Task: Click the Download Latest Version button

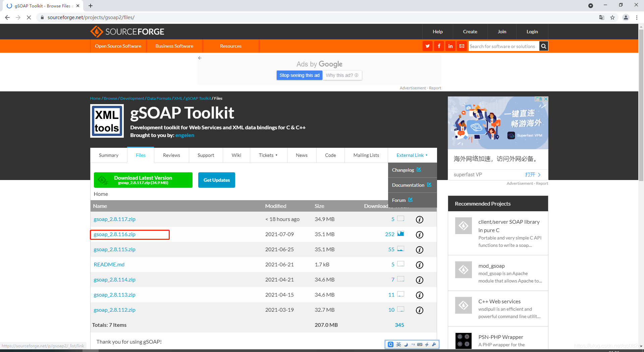Action: (x=143, y=180)
